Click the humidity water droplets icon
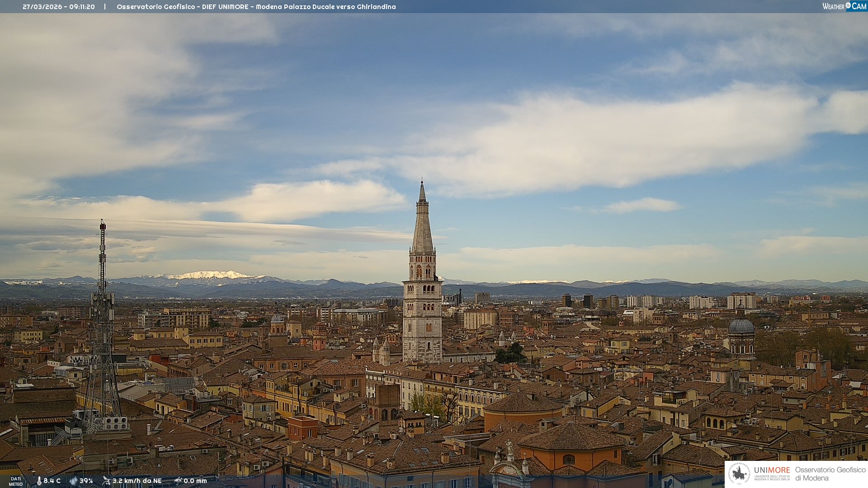 (73, 481)
